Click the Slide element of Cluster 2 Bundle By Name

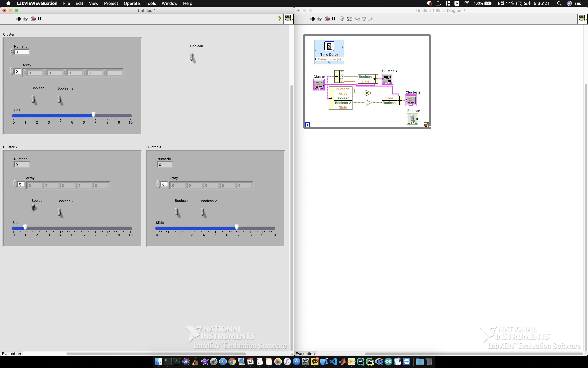click(x=389, y=98)
